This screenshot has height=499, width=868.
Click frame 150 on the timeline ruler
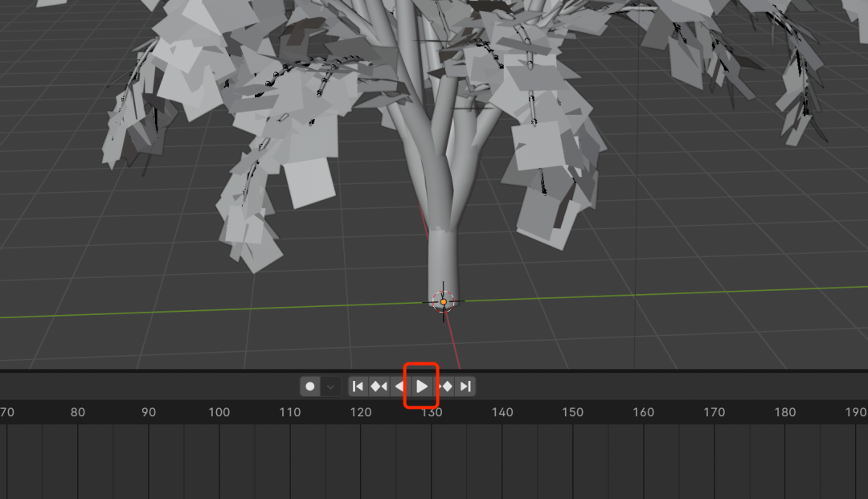coord(573,412)
